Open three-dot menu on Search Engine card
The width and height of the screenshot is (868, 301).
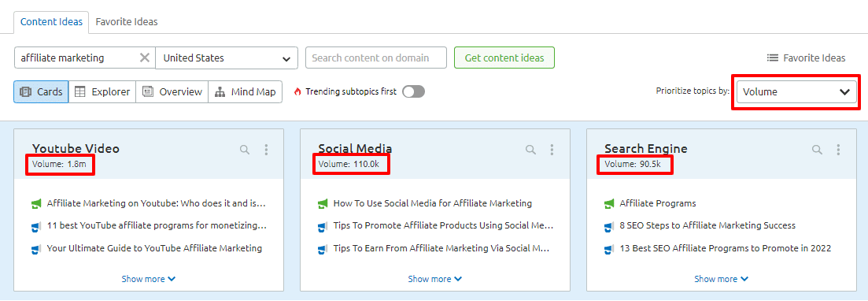(838, 150)
